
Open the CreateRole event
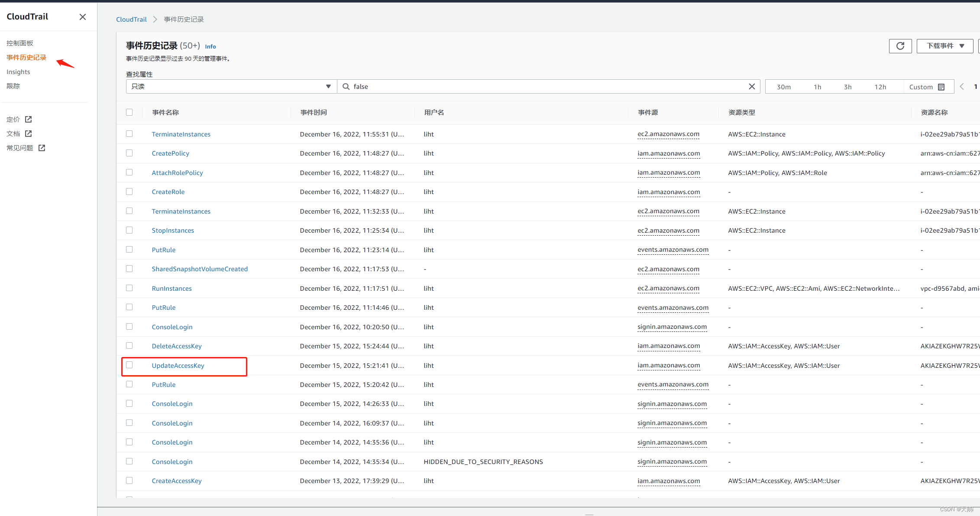point(168,192)
